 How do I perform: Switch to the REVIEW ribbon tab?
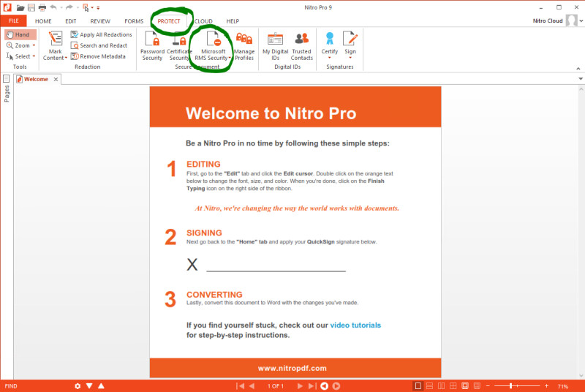100,21
